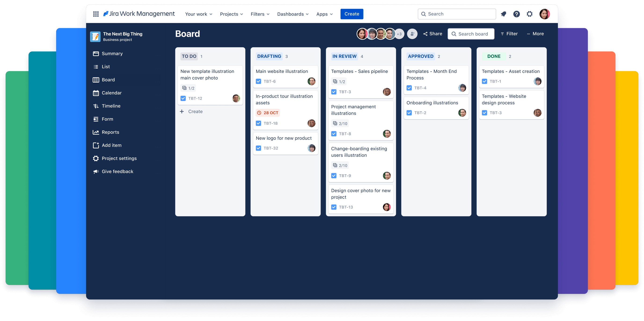
Task: Click the blue Create button
Action: pos(351,14)
